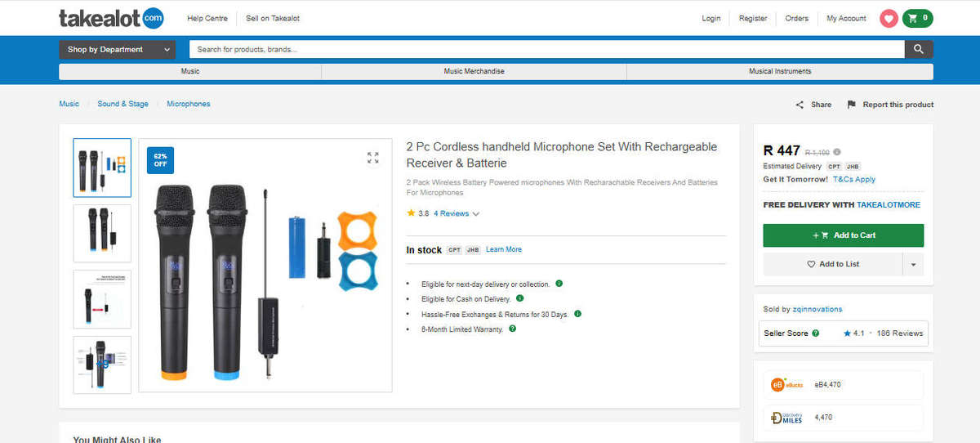Click the Report this product flag
Screen dimensions: 980x443
click(851, 105)
